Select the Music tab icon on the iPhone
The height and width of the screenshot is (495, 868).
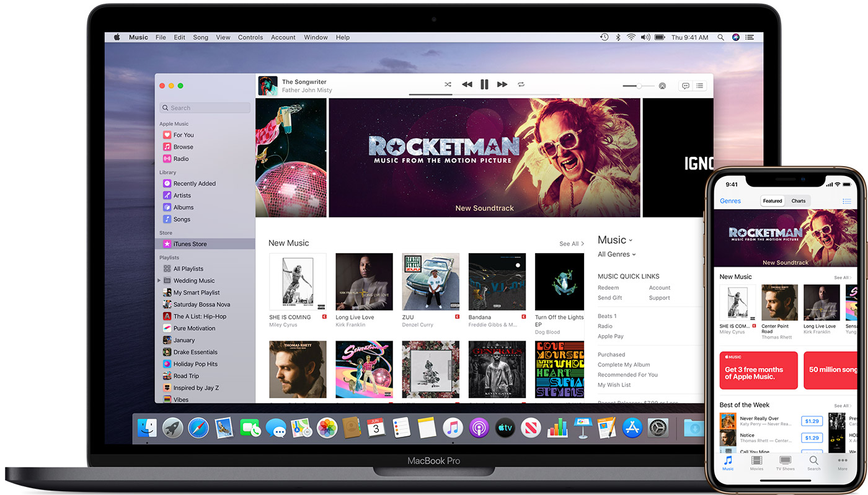728,463
